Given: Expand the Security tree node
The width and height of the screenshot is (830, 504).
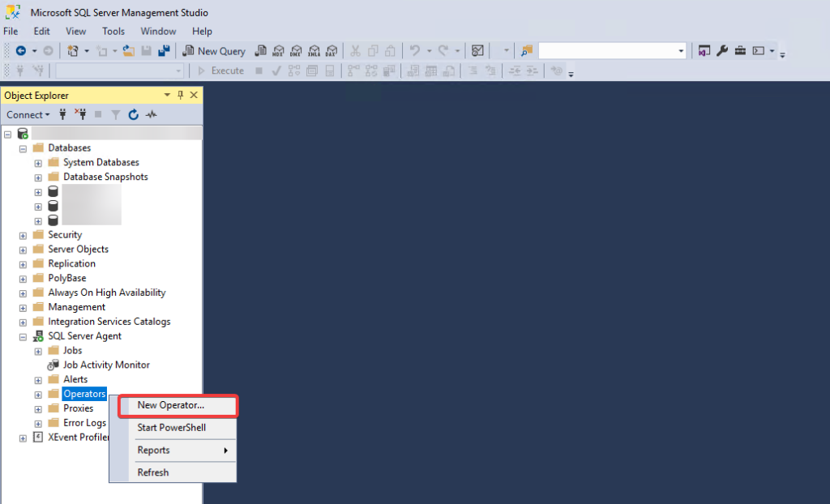Looking at the screenshot, I should tap(23, 234).
